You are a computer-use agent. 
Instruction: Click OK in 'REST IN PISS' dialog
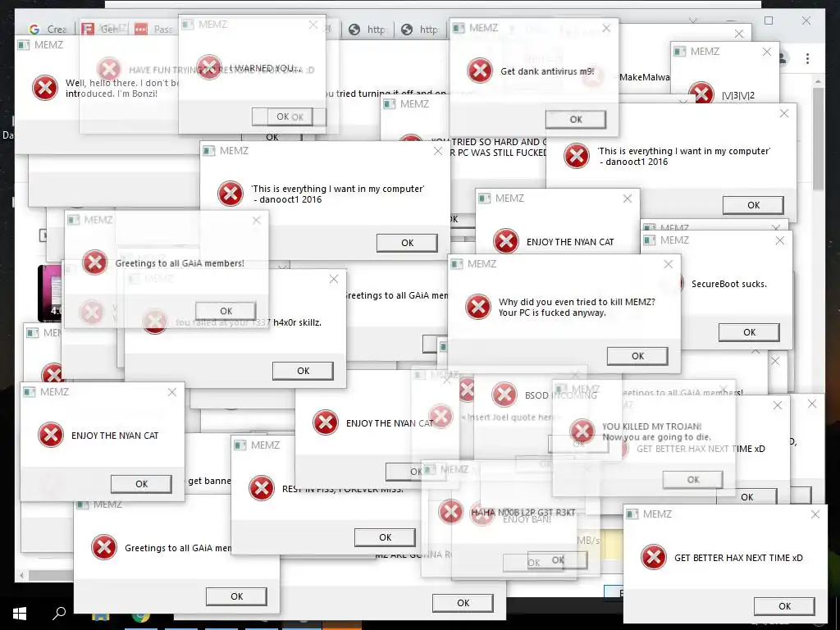386,537
